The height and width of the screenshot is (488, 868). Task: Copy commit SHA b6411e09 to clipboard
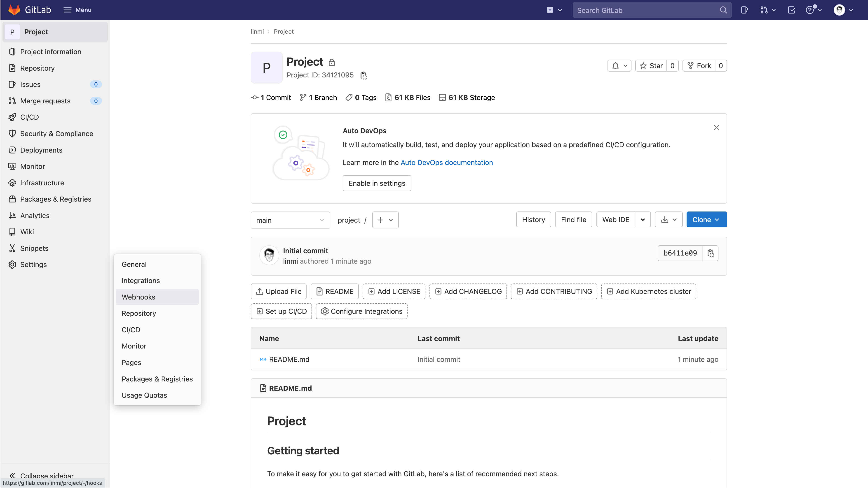coord(711,253)
